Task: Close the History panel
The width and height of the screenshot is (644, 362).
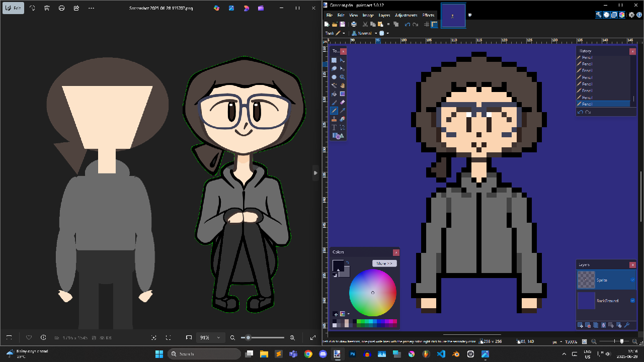Action: click(x=632, y=51)
